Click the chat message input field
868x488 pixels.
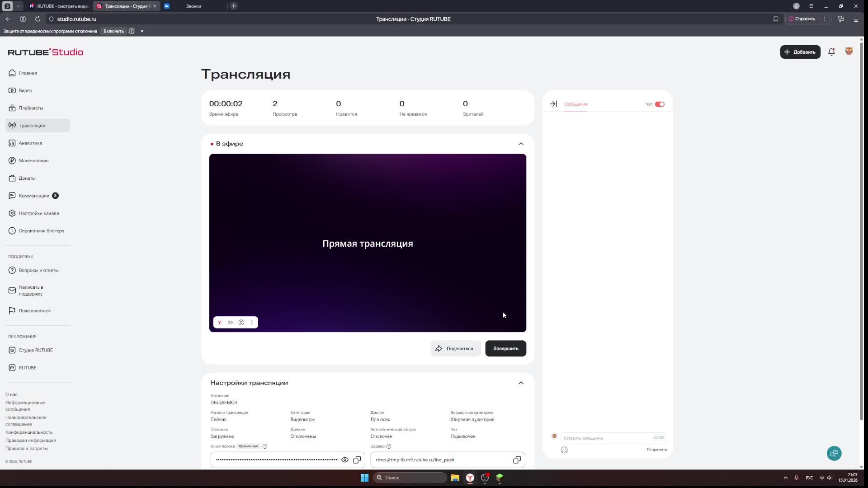606,438
